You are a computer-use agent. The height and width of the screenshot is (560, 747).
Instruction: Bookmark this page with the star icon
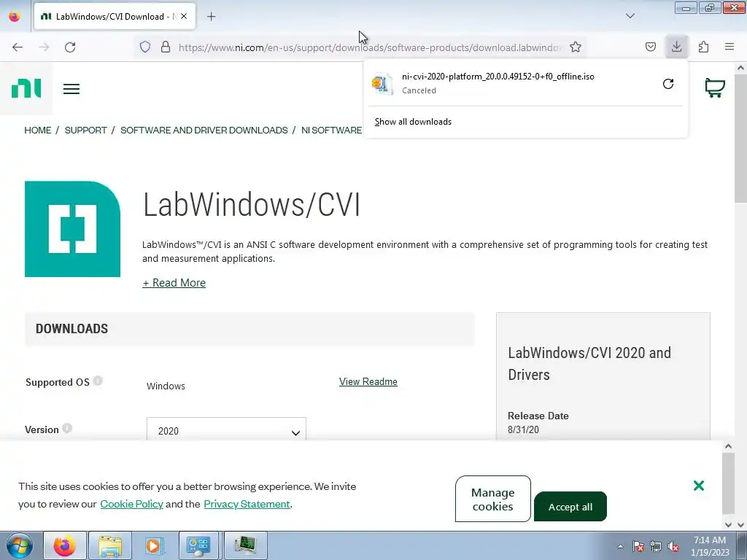pyautogui.click(x=576, y=47)
